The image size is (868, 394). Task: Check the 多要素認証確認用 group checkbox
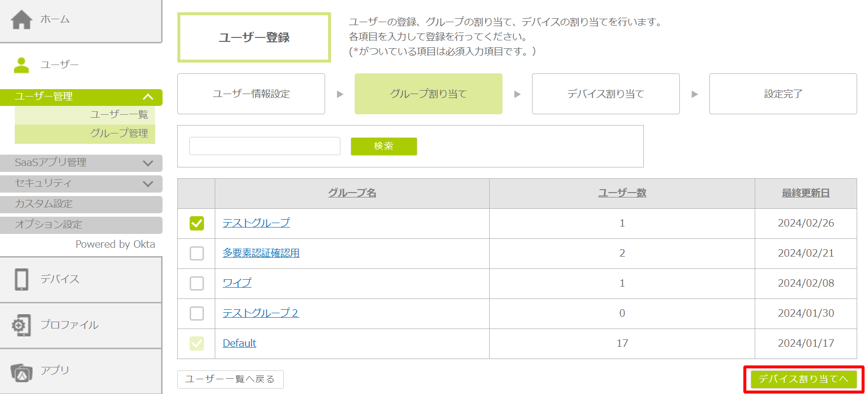(x=197, y=253)
